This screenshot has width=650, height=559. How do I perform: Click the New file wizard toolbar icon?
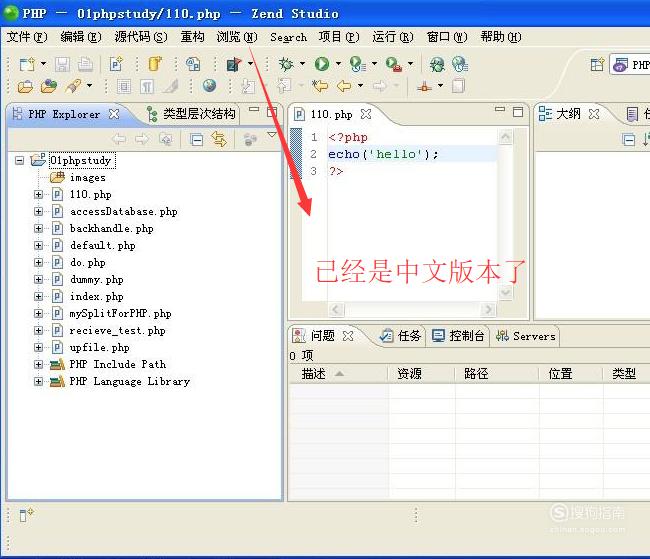pos(27,64)
